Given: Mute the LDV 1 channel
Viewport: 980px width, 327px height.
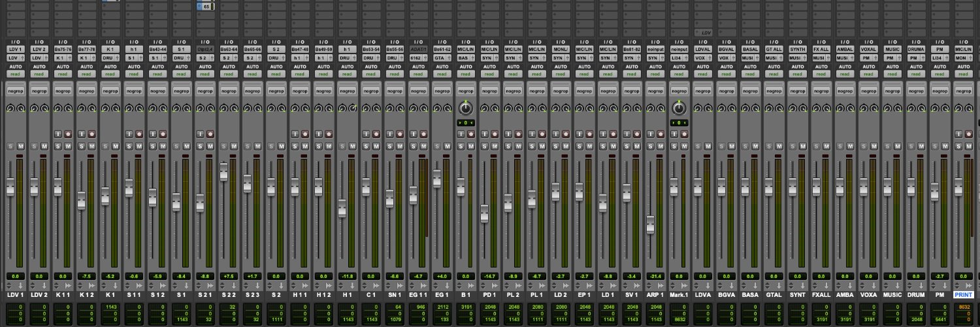Looking at the screenshot, I should (20, 146).
